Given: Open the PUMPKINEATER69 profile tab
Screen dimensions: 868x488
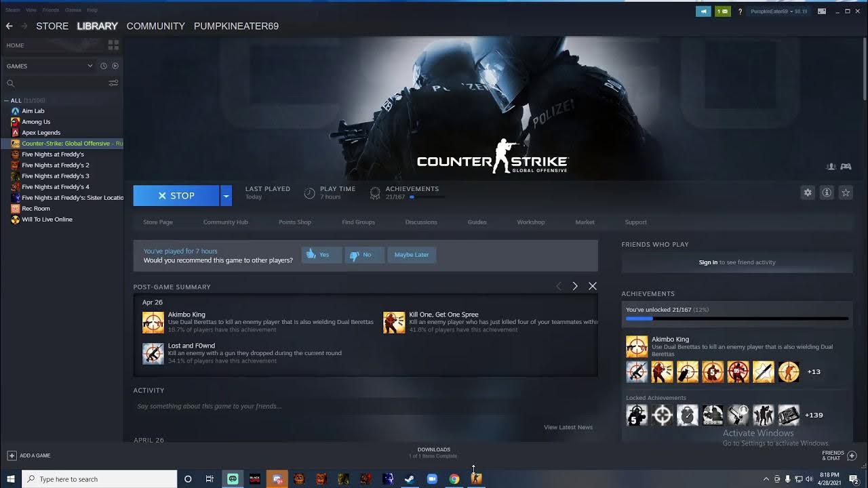Looking at the screenshot, I should tap(236, 26).
